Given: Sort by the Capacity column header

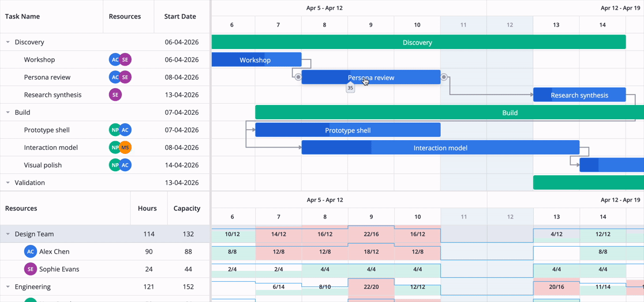Looking at the screenshot, I should click(188, 208).
